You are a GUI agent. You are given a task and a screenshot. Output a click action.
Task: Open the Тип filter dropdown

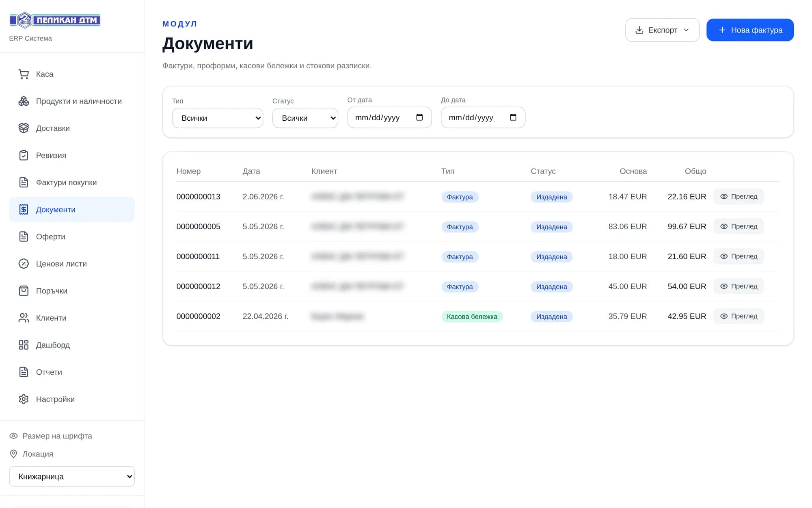217,118
